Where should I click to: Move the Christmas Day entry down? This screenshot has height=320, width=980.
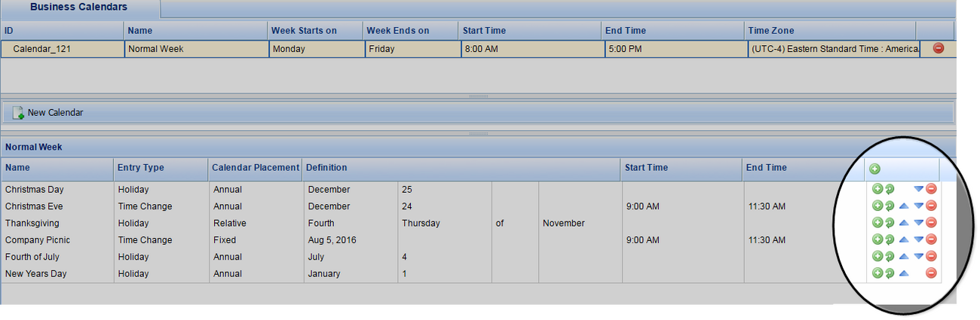click(918, 189)
